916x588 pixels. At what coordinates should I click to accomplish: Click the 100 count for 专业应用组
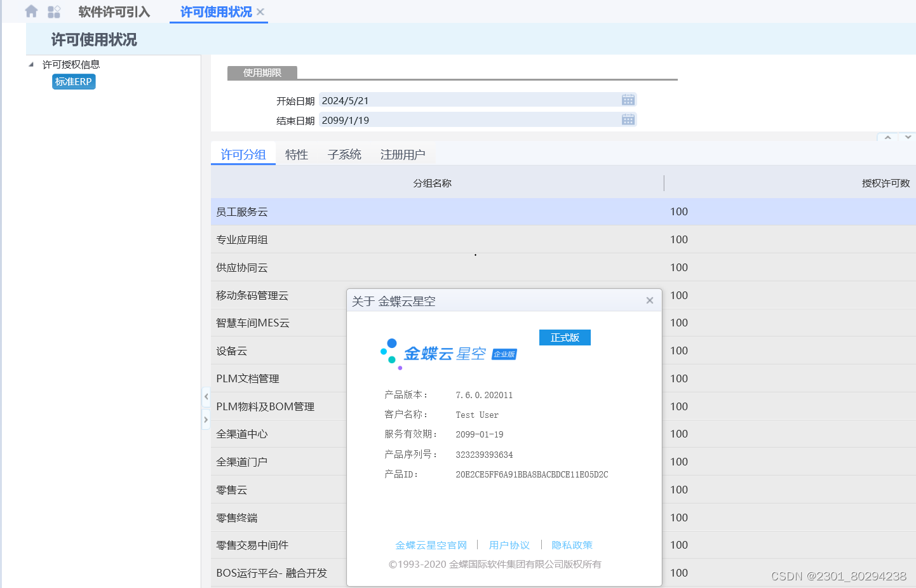click(679, 239)
